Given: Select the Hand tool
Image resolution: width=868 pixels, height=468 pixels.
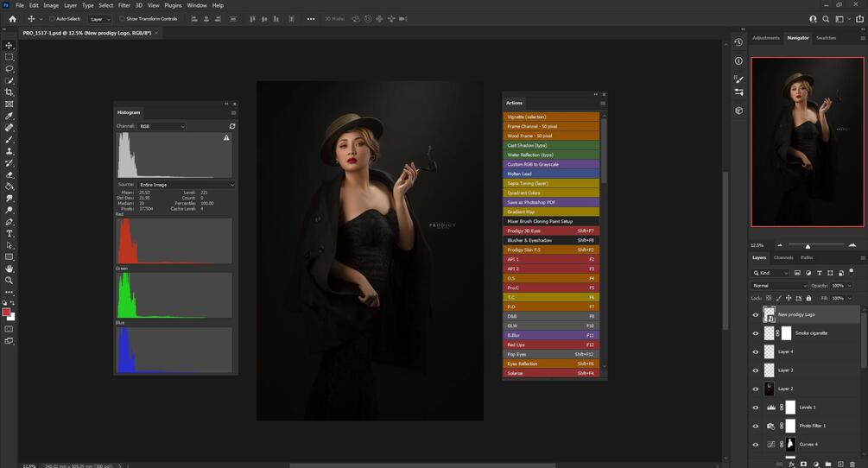Looking at the screenshot, I should tap(10, 269).
